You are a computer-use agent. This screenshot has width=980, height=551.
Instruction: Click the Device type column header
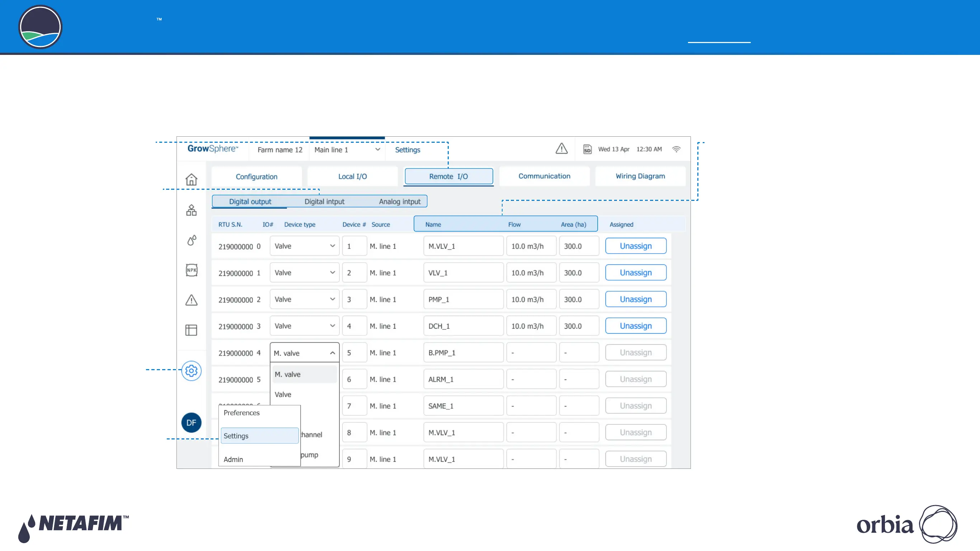click(300, 225)
